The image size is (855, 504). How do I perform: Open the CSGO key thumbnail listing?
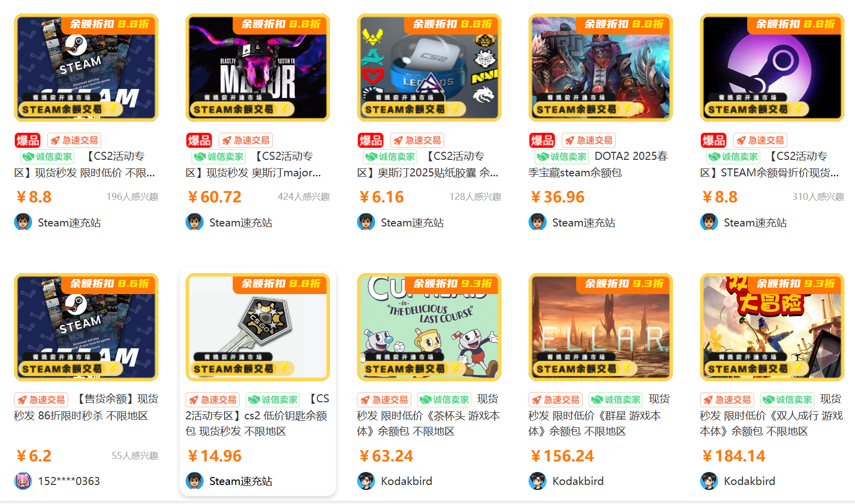coord(258,327)
